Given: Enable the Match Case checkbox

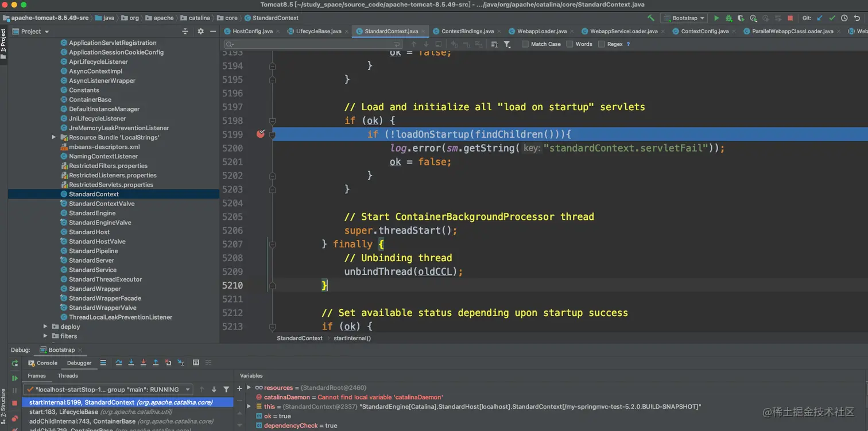Looking at the screenshot, I should 525,44.
